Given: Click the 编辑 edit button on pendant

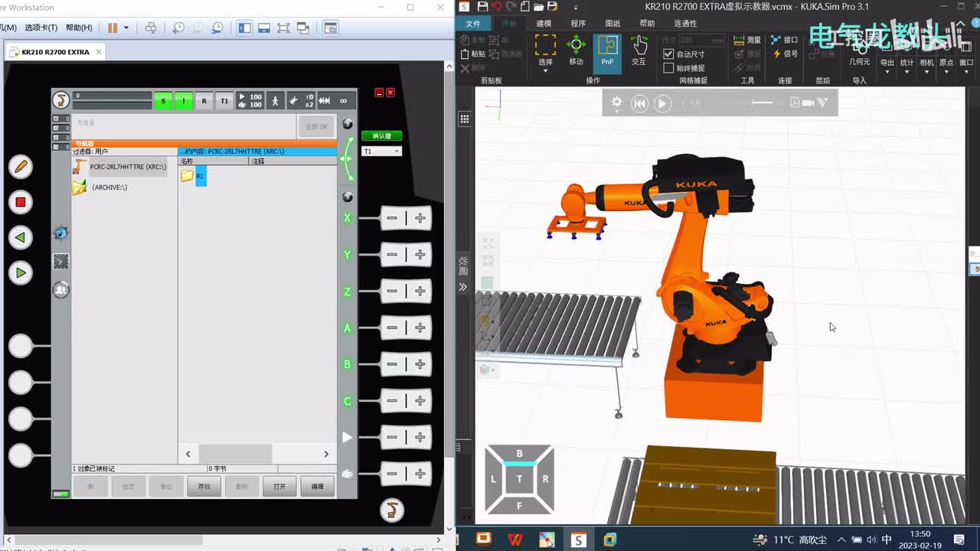Looking at the screenshot, I should pos(317,486).
